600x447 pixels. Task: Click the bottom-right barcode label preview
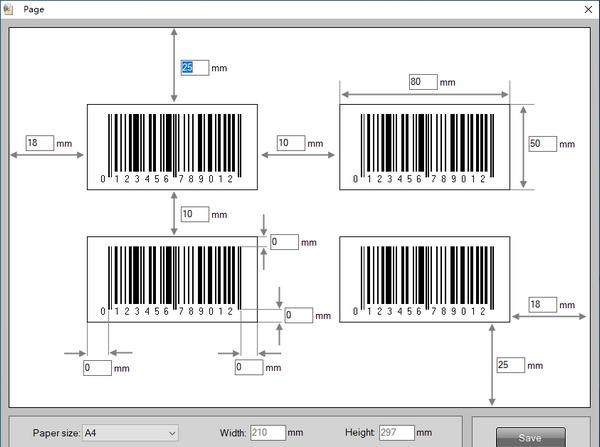point(425,279)
